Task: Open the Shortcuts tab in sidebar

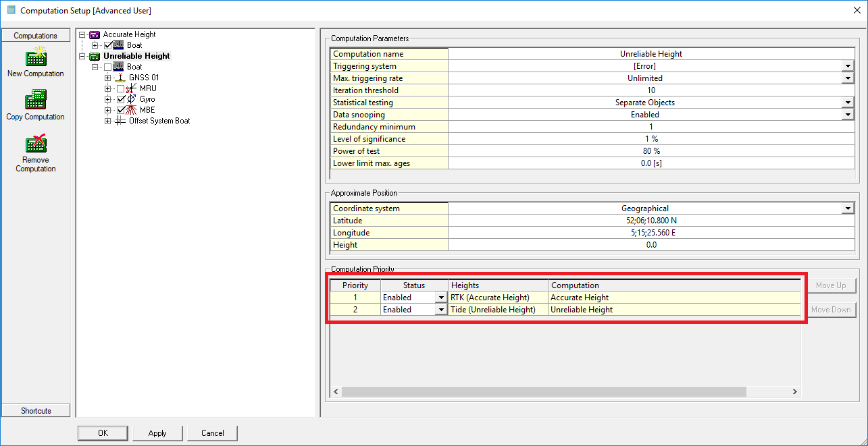Action: (x=36, y=410)
